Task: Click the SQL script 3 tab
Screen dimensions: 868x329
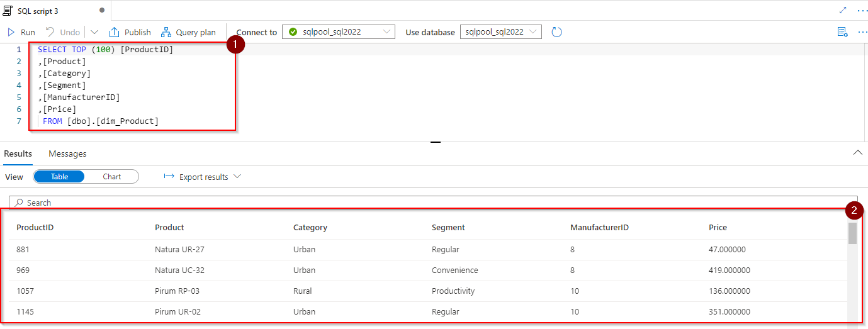Action: (38, 11)
